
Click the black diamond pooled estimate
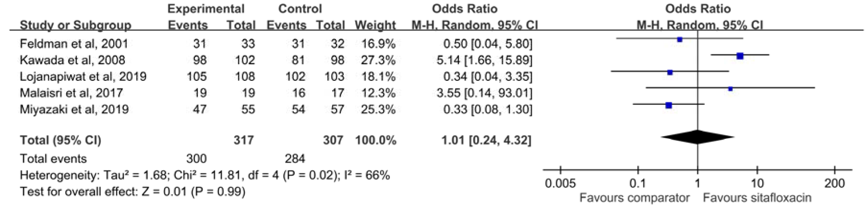pyautogui.click(x=698, y=137)
